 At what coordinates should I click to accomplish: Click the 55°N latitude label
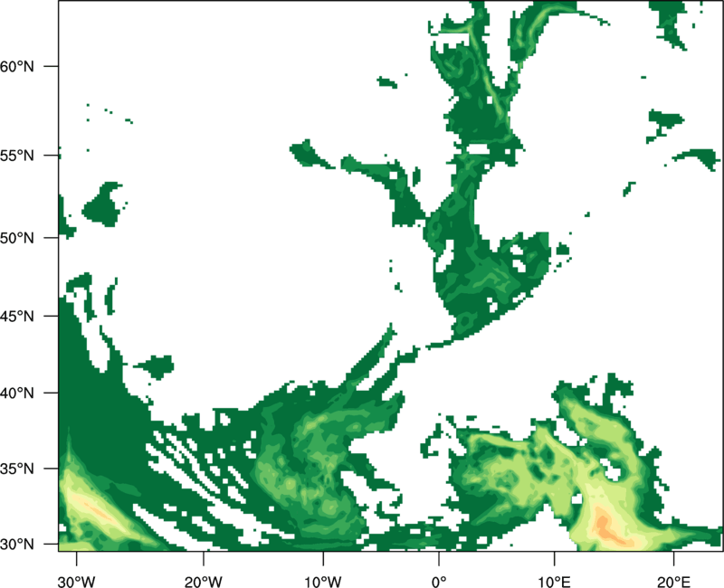click(17, 156)
